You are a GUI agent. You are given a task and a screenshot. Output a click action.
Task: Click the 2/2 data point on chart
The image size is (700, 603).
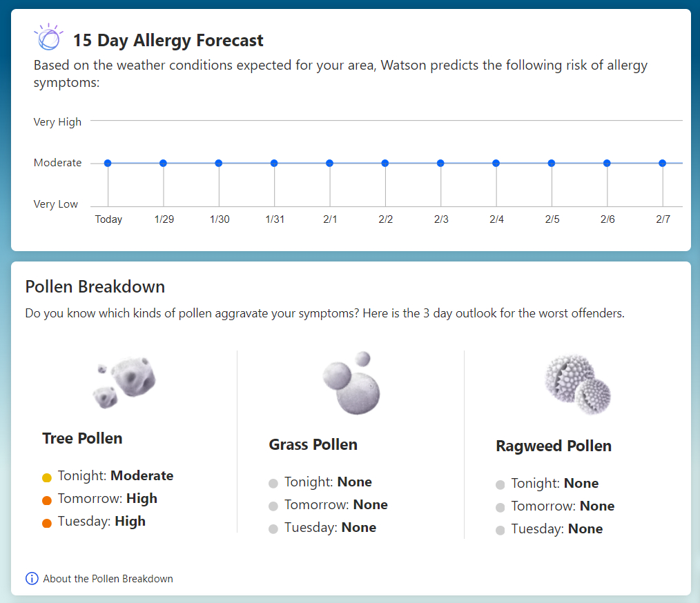pos(385,164)
